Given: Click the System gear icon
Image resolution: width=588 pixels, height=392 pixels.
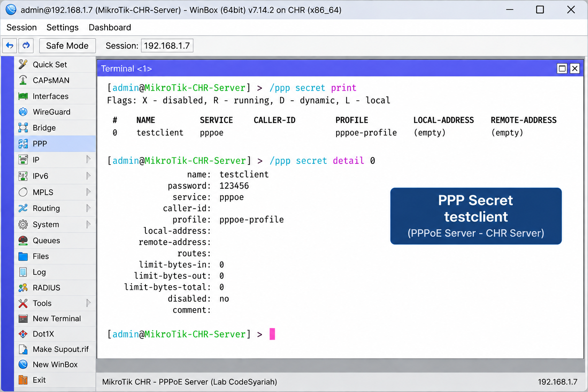Looking at the screenshot, I should coord(23,224).
